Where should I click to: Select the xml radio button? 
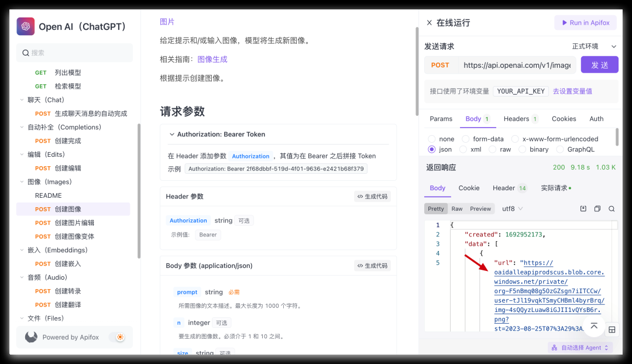[x=463, y=150]
